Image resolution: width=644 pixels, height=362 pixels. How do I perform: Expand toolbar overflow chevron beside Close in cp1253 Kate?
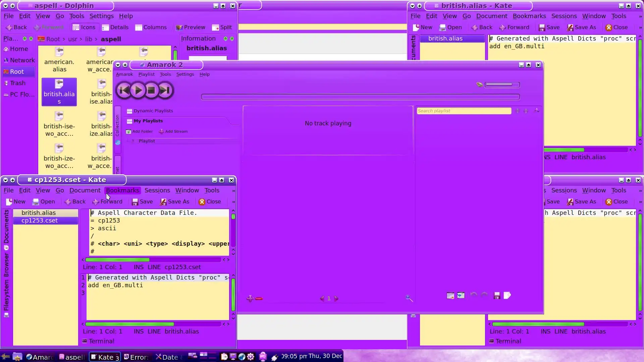(233, 201)
